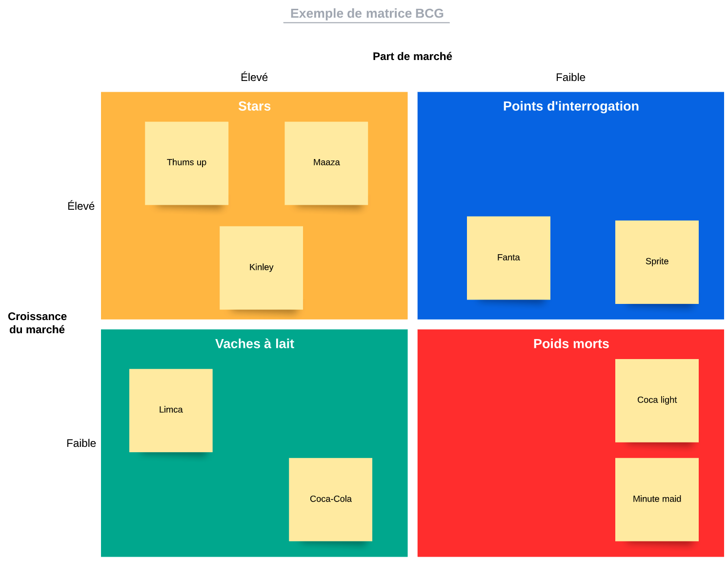
Task: Click the Faible label under Part de marché
Action: (570, 78)
